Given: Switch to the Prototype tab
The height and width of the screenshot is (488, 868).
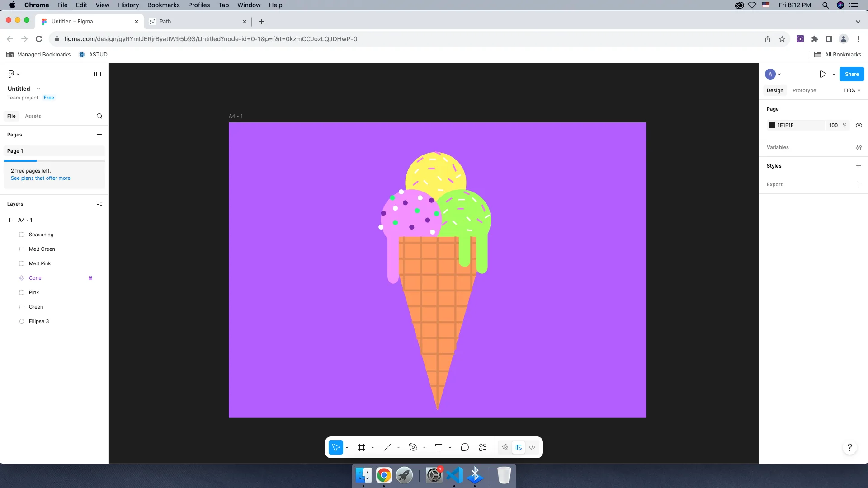Looking at the screenshot, I should (x=804, y=90).
